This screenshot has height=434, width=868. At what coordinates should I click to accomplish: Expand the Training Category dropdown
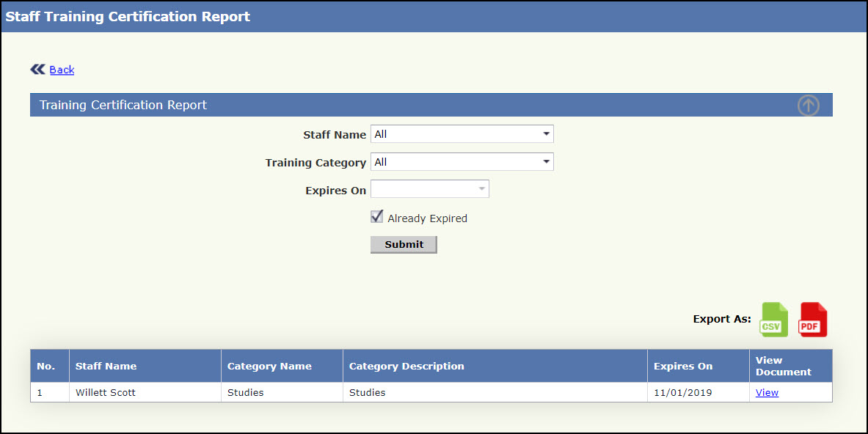pyautogui.click(x=462, y=162)
